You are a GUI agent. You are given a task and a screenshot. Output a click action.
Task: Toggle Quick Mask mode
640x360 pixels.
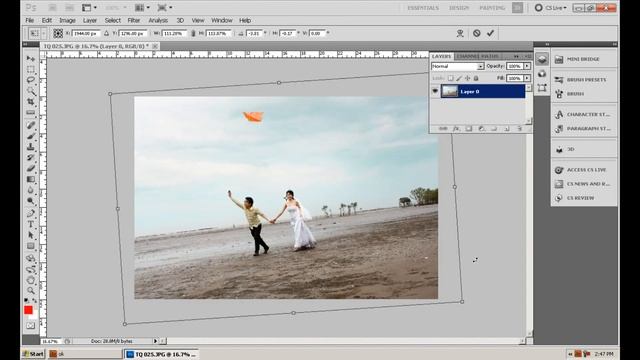31,326
